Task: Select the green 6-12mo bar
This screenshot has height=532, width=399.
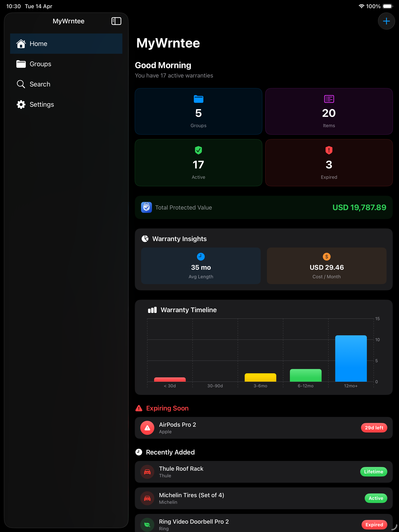Action: tap(305, 375)
